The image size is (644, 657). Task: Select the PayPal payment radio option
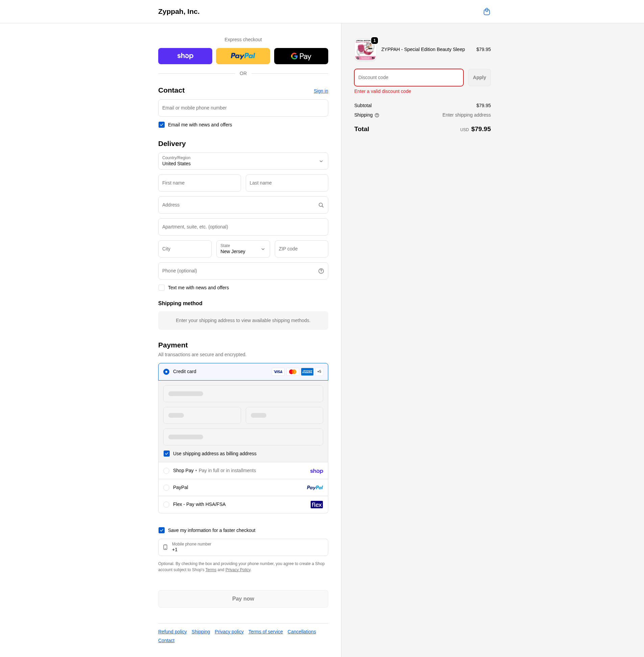[x=166, y=488]
